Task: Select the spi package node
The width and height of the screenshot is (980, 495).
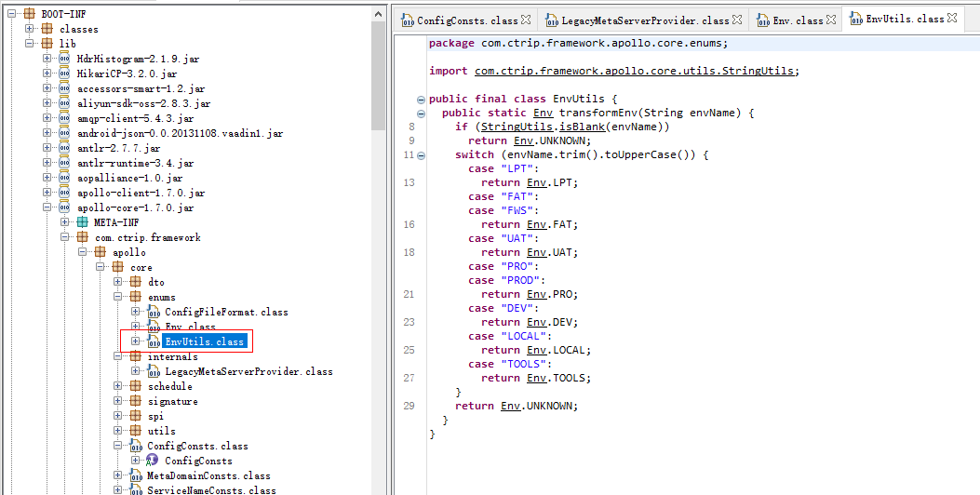Action: point(155,416)
